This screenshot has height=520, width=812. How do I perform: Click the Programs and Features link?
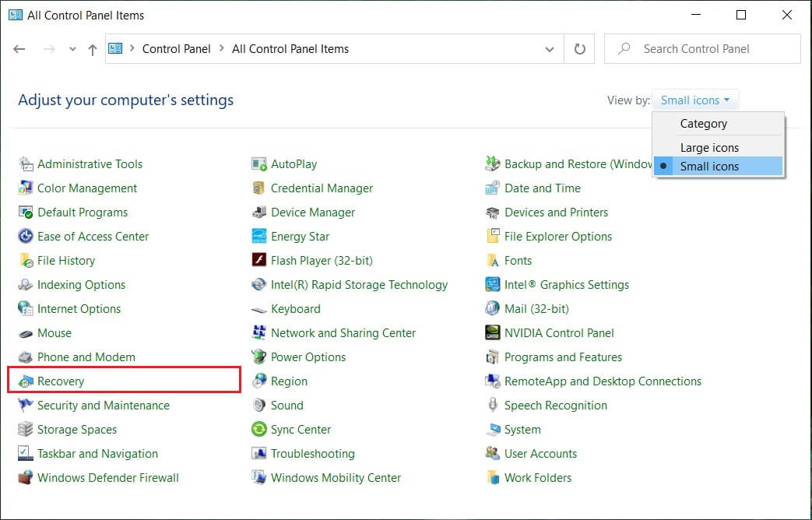[563, 357]
